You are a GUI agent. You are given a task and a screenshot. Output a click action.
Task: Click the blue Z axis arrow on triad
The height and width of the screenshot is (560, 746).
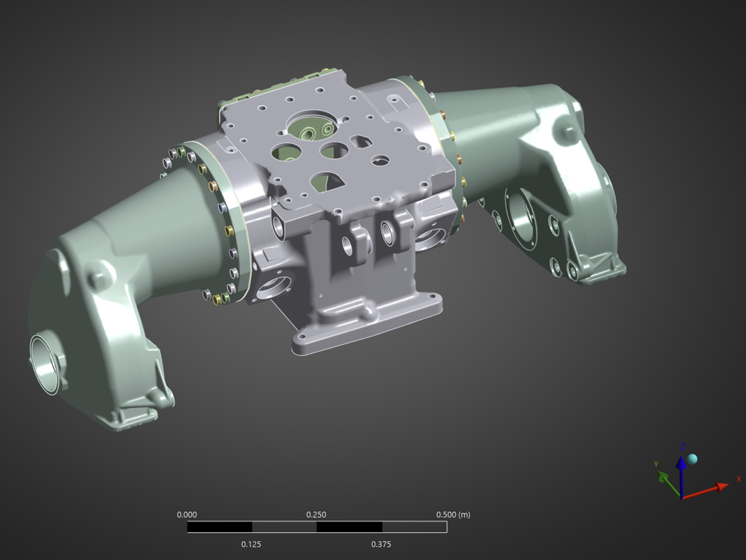681,471
